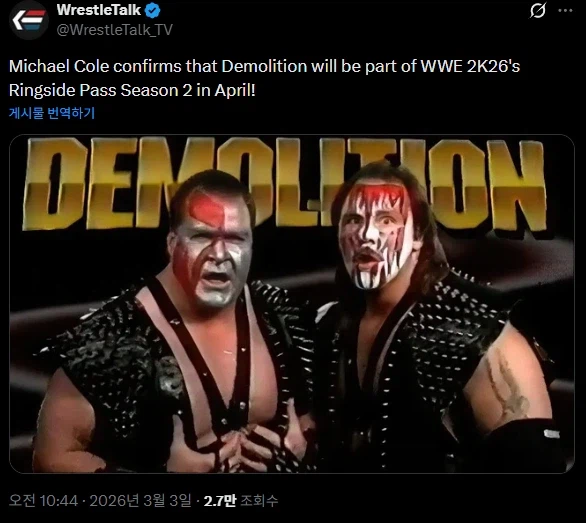Click the clasped hands of left wrestler
586x523 pixels.
pos(243,449)
